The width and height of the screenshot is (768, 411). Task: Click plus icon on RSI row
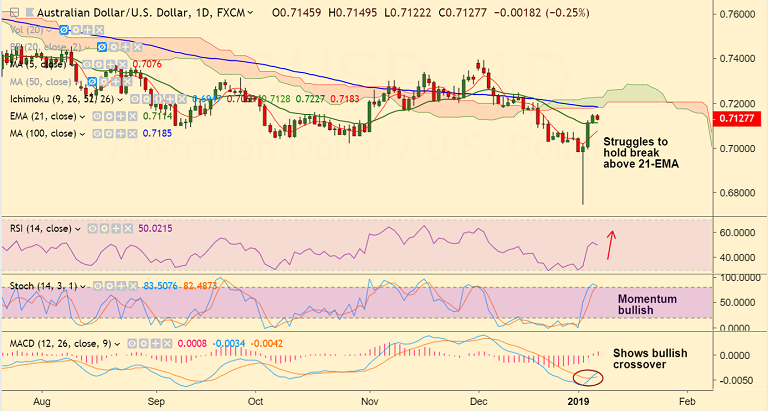[116, 228]
